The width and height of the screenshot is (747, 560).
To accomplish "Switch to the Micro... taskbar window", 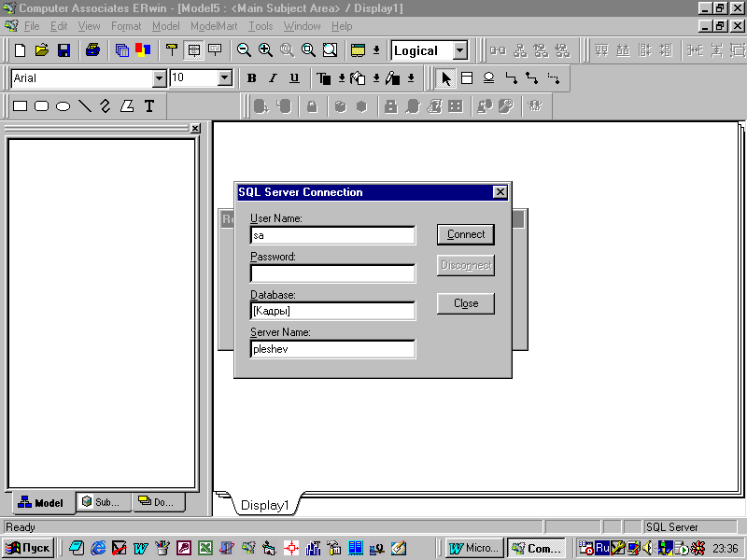I will point(474,548).
